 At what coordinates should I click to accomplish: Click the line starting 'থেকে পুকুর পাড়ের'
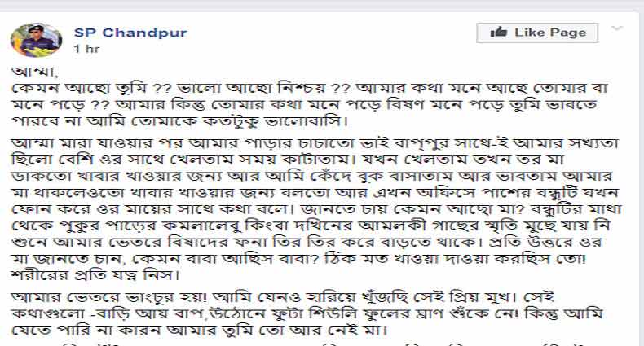tap(311, 226)
